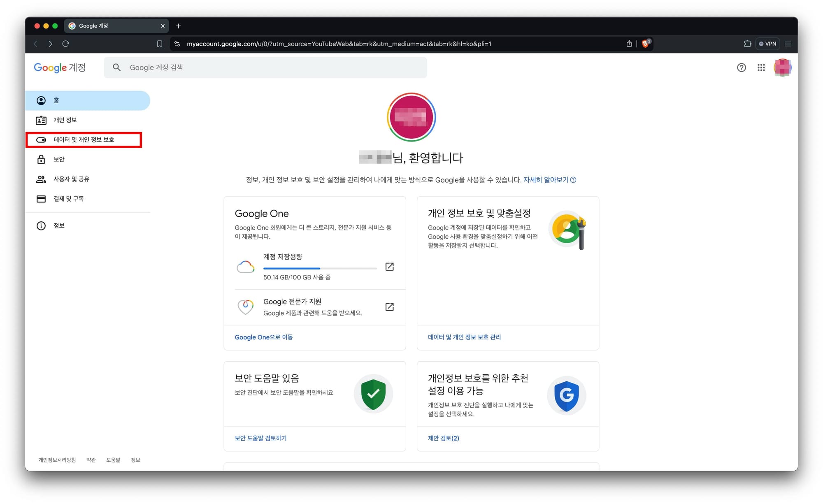Screen dimensions: 823x504
Task: Open the help question mark icon
Action: 741,67
